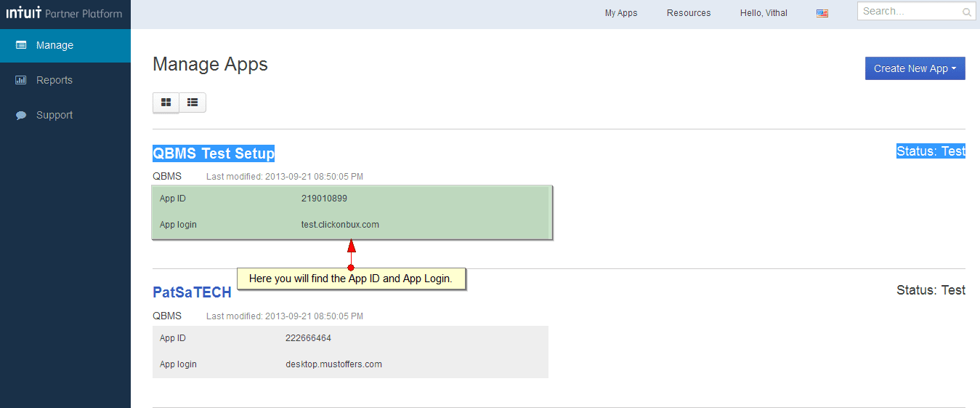Open the Hello, Vithal user menu
The height and width of the screenshot is (408, 980).
click(x=764, y=13)
